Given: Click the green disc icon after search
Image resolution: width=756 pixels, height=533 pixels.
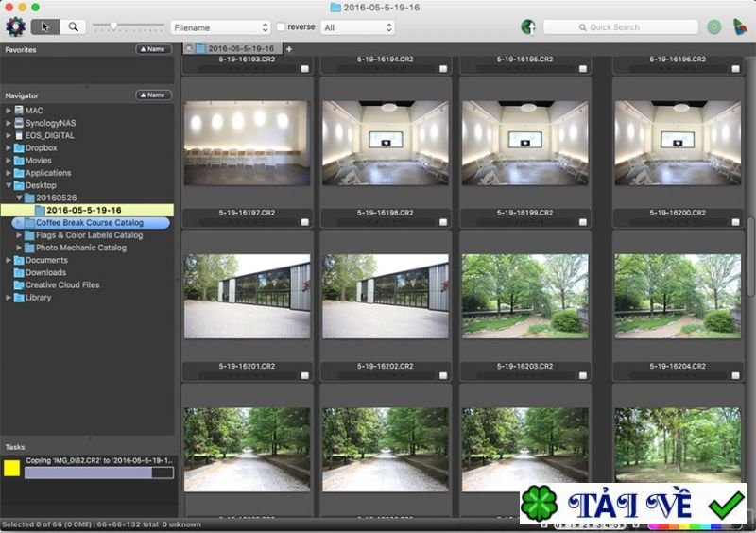Looking at the screenshot, I should pos(713,27).
